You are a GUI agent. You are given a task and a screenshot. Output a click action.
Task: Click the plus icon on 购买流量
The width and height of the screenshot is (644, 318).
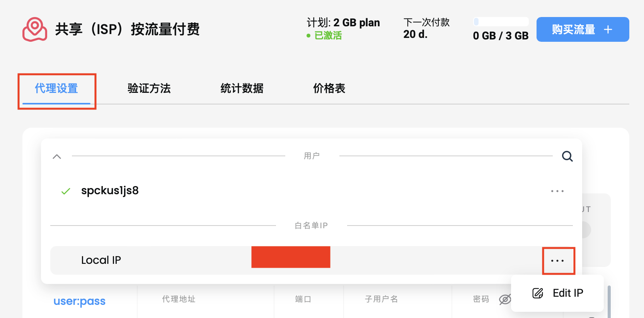608,29
